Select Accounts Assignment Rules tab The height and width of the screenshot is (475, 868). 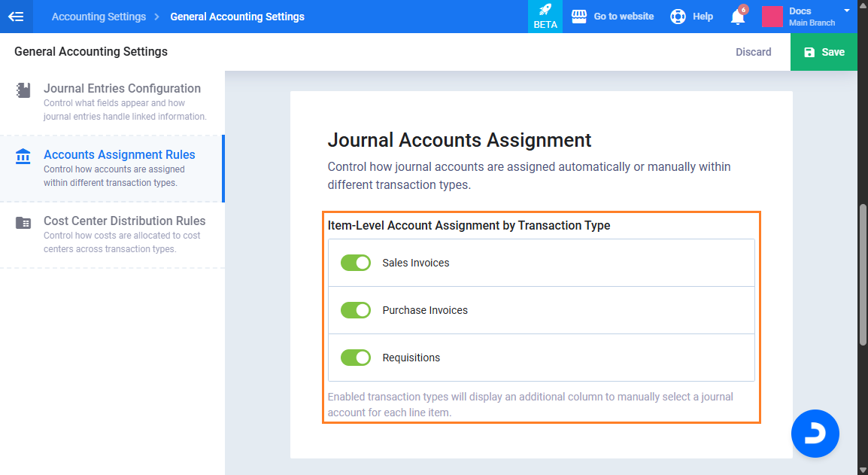click(x=119, y=155)
